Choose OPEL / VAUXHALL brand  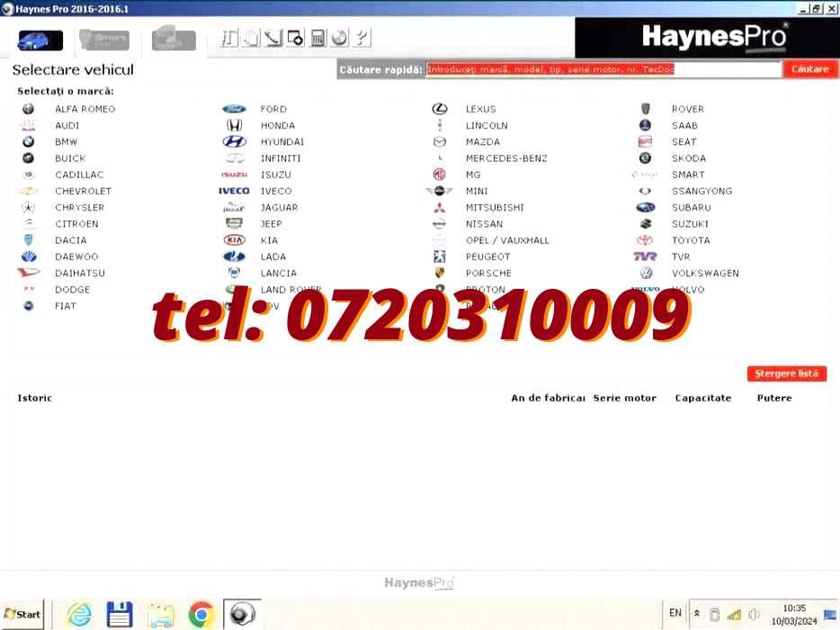[x=507, y=240]
